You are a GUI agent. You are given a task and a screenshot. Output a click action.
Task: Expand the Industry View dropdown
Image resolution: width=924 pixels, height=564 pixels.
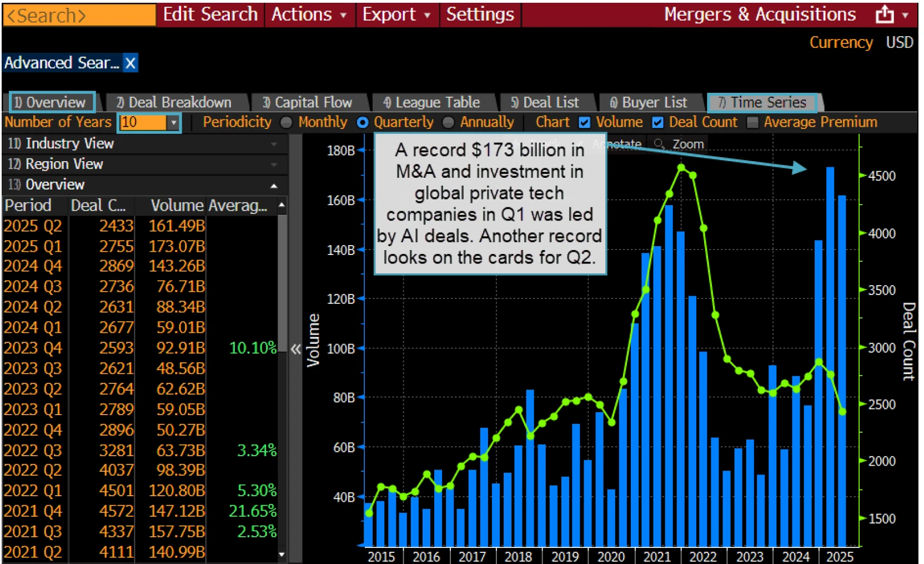pyautogui.click(x=275, y=143)
